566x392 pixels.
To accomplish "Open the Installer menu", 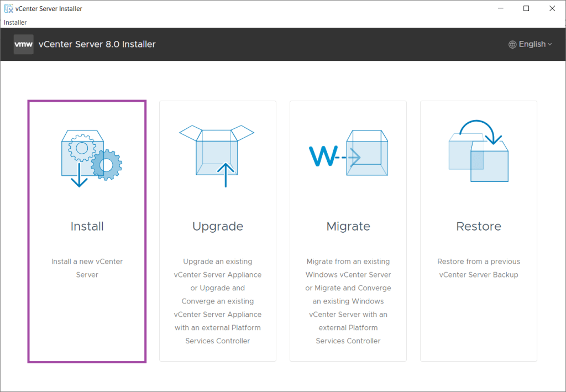I will click(x=15, y=22).
